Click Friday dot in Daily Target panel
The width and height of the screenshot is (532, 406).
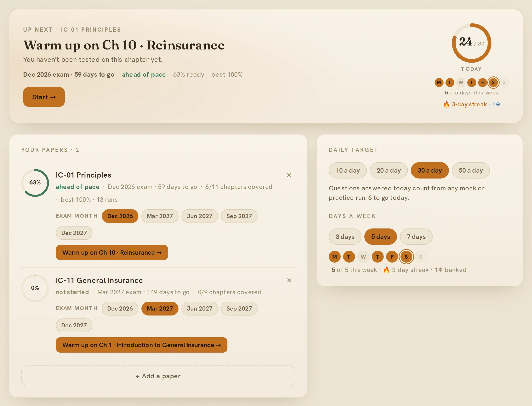coord(392,257)
